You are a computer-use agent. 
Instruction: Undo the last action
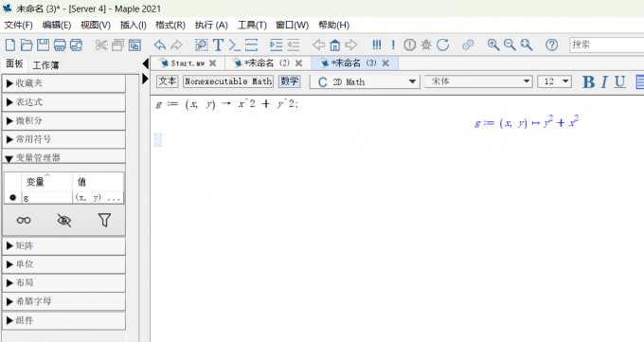click(159, 45)
